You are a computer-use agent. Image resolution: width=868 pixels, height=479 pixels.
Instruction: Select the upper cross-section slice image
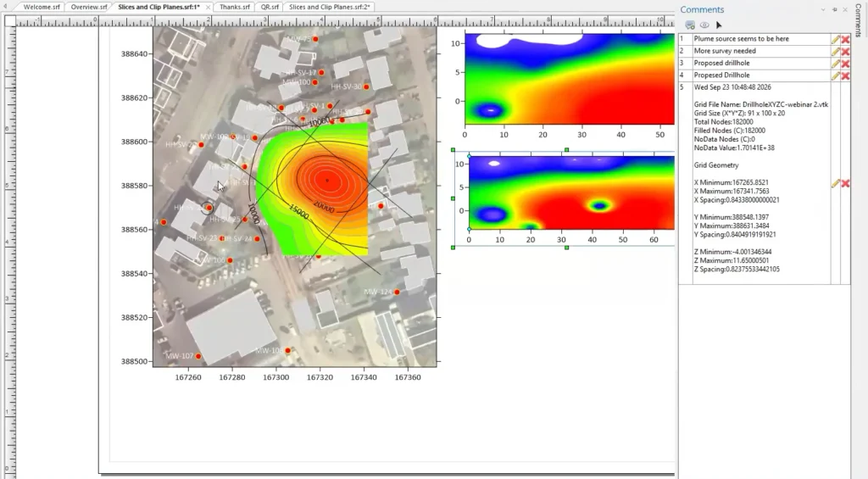pyautogui.click(x=570, y=79)
